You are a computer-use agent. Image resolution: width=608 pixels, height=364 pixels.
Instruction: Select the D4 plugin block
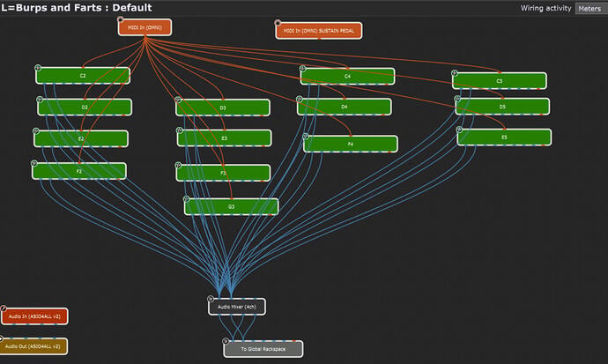tap(345, 107)
